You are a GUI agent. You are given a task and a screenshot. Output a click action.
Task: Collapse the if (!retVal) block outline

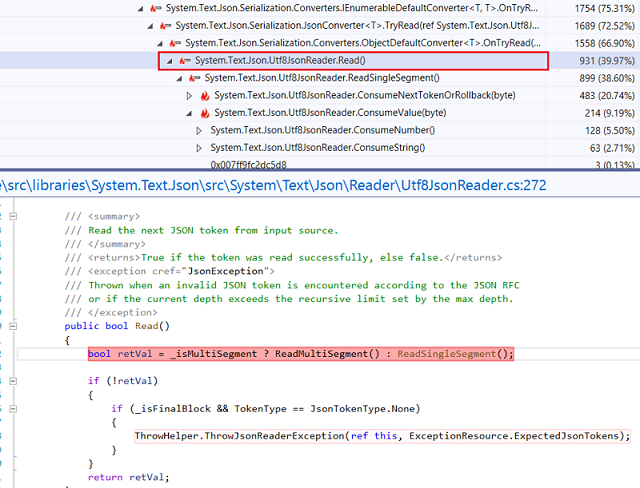(x=13, y=381)
